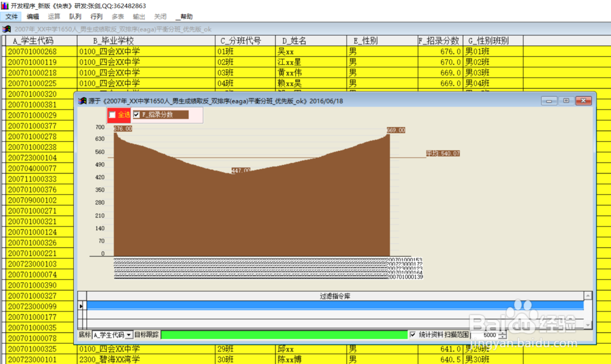Click the G_性别班别 column header
Image resolution: width=611 pixels, height=364 pixels.
pos(493,41)
